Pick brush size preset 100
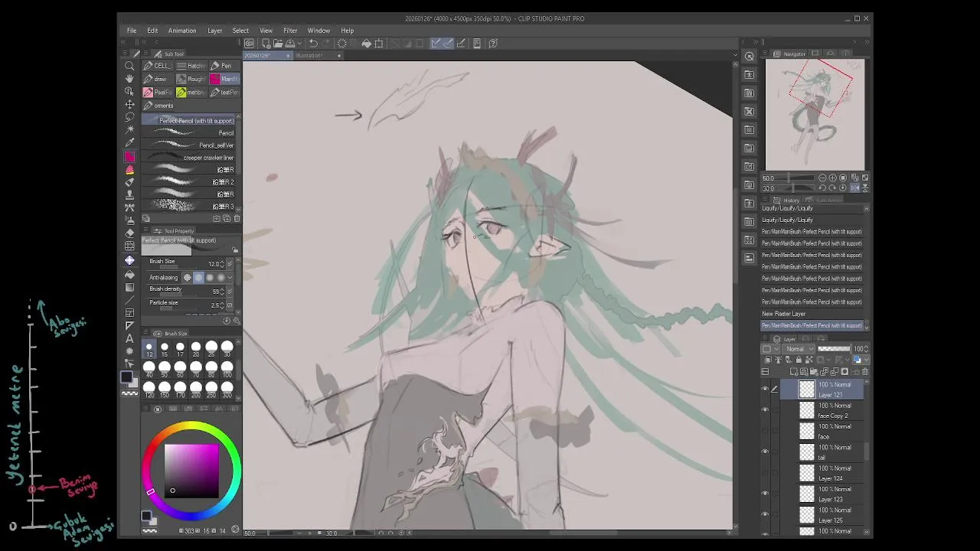This screenshot has width=980, height=551. 227,369
